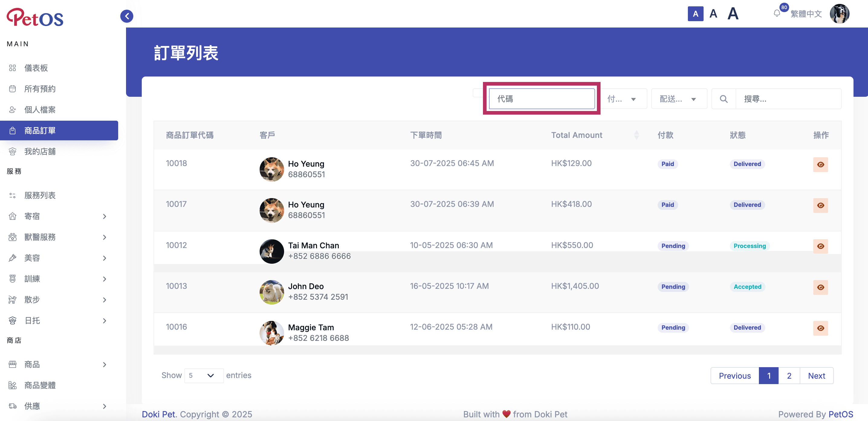Click the 寄宿 house icon
Image resolution: width=868 pixels, height=421 pixels.
(12, 216)
